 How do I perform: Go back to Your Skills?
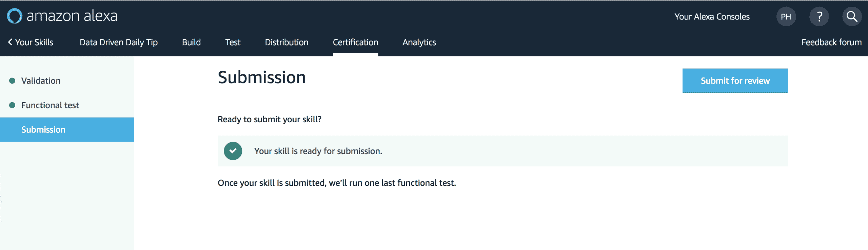click(x=31, y=42)
